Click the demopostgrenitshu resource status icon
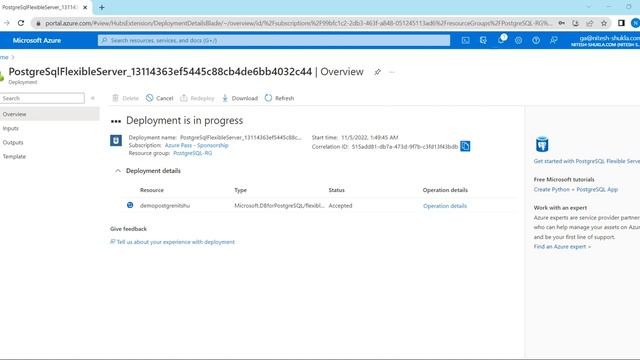Viewport: 640px width, 360px height. point(130,205)
